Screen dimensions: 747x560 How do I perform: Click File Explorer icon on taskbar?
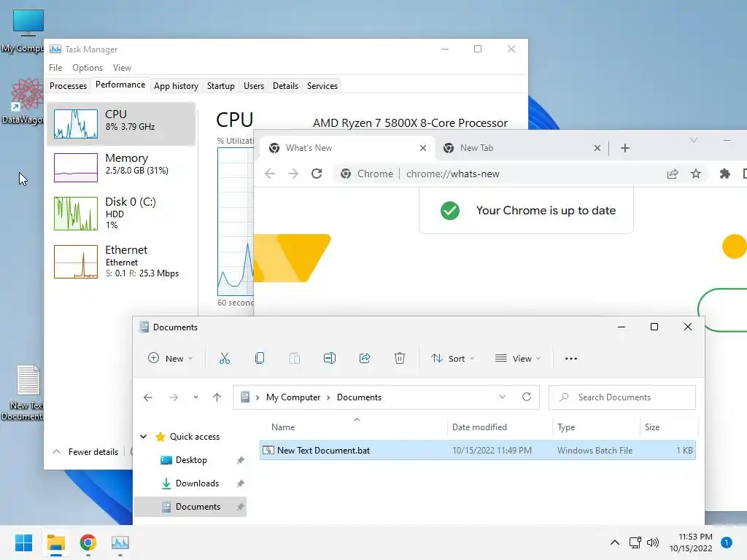coord(55,542)
